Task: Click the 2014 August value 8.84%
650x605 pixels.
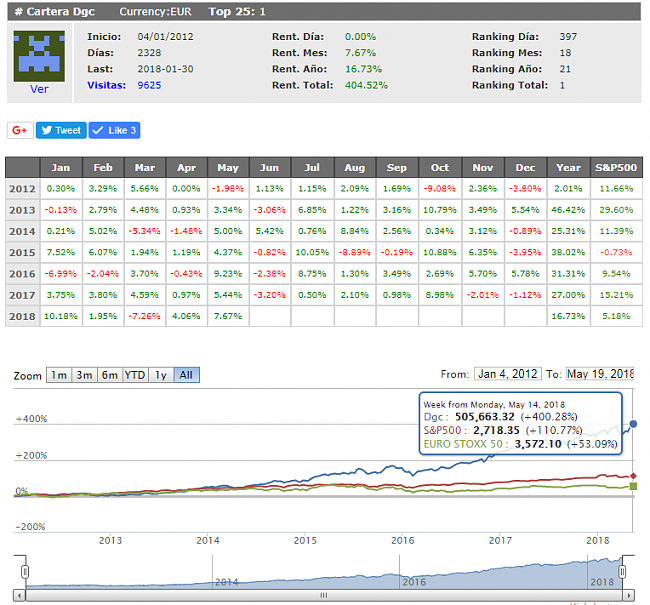Action: point(354,231)
